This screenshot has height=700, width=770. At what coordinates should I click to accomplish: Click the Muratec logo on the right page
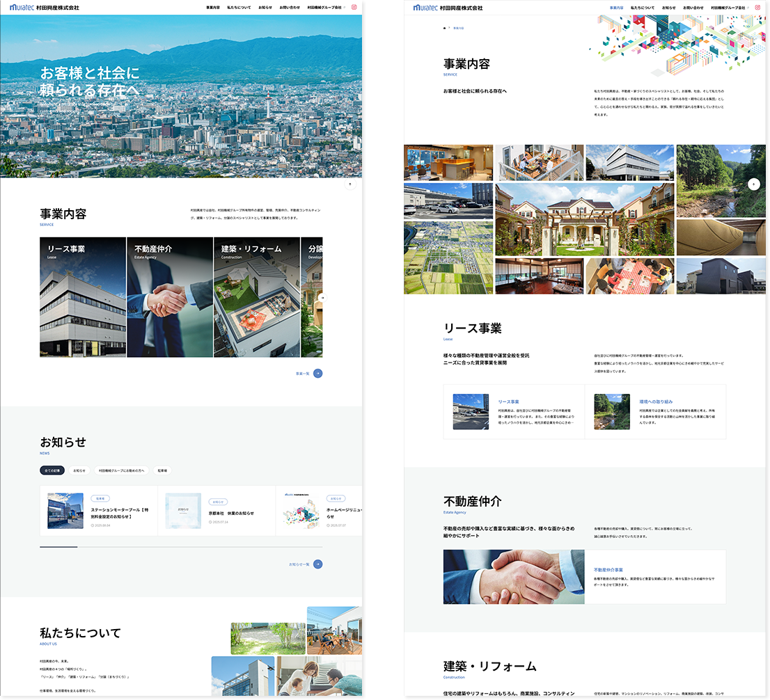448,8
